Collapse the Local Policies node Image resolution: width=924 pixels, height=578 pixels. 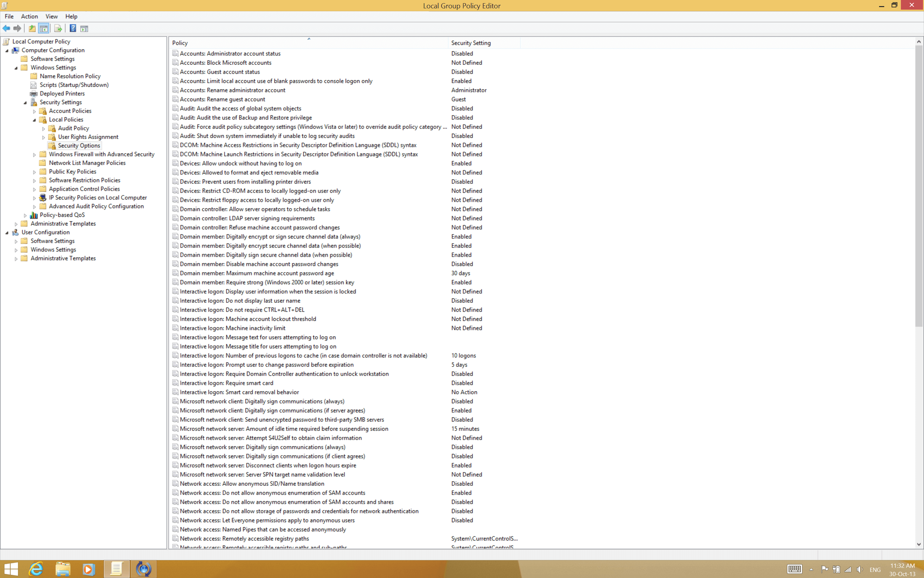[x=34, y=120]
